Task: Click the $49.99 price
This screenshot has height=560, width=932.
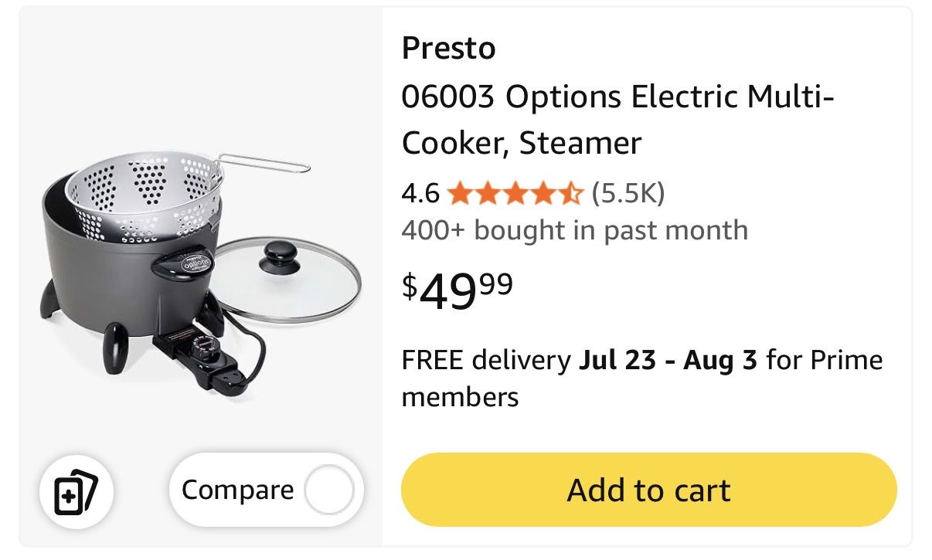Action: 457,291
